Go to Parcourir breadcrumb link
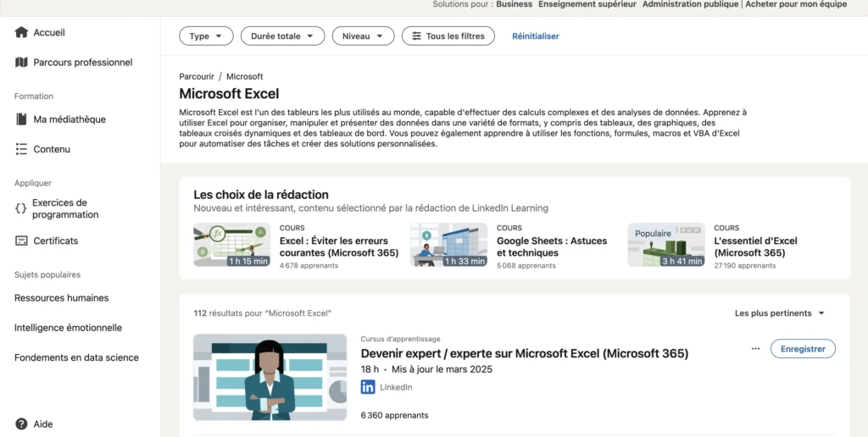 pos(197,76)
